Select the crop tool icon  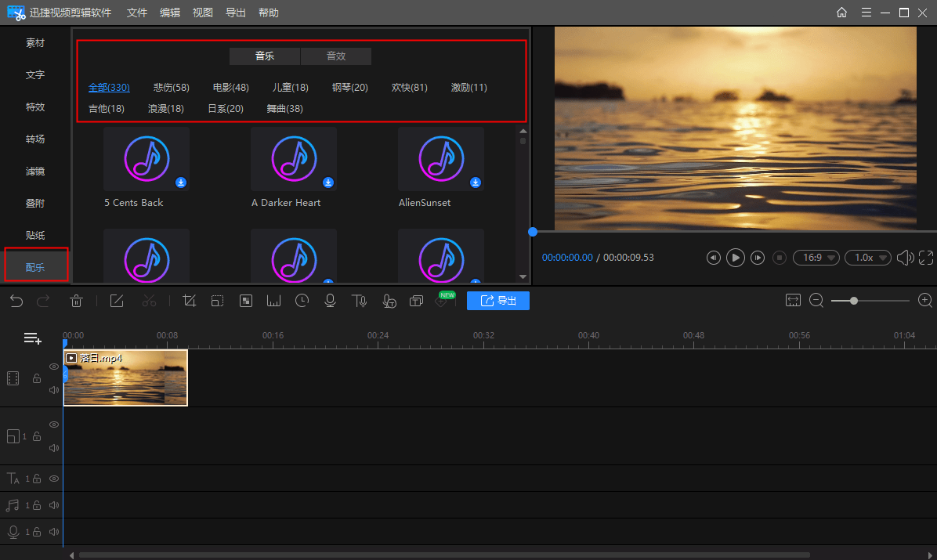click(190, 301)
